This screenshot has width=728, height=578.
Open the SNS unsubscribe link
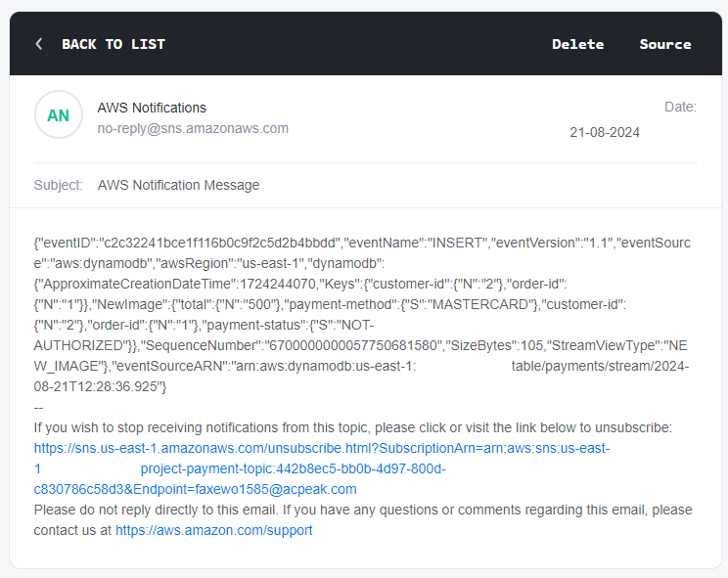[x=322, y=468]
